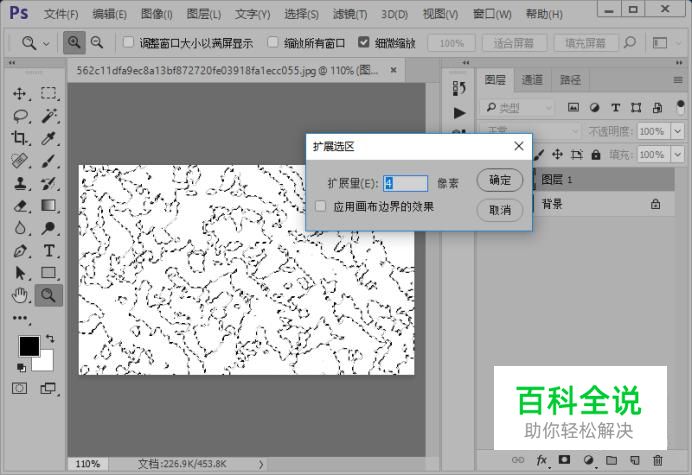Switch to the Paths tab
This screenshot has height=475, width=692.
point(570,80)
